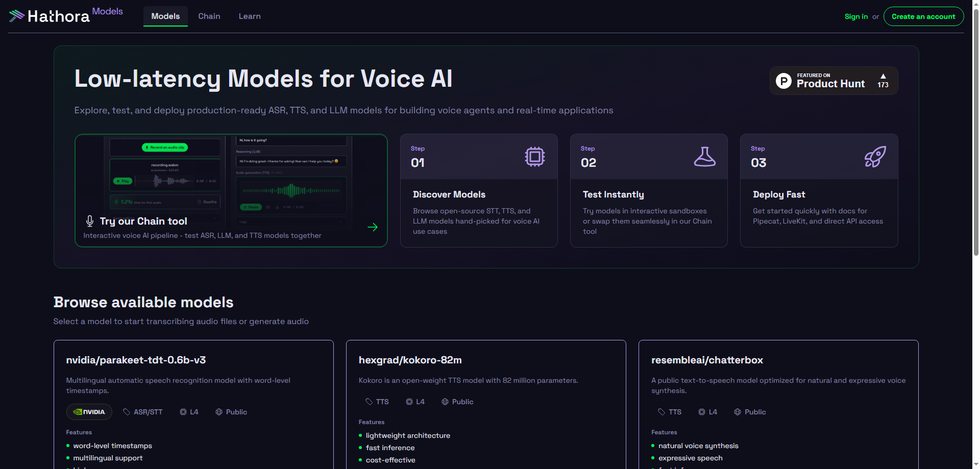Open the Learn tab
Viewport: 980px width, 469px height.
tap(249, 16)
